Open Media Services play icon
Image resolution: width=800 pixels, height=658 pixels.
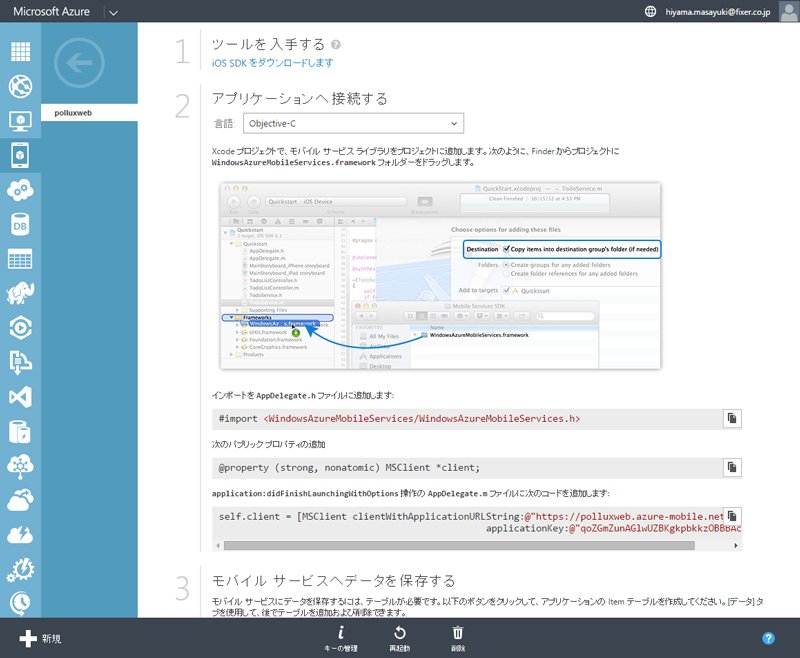tap(20, 328)
